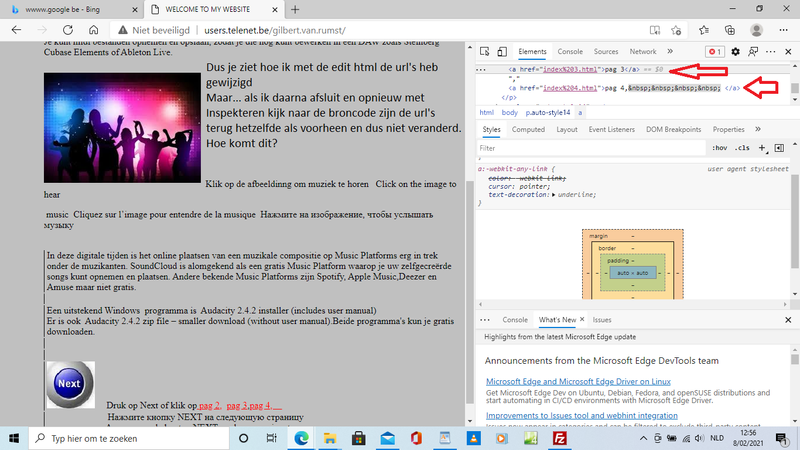Open Windows Start menu
Screen dimensions: 800x450
(14, 438)
